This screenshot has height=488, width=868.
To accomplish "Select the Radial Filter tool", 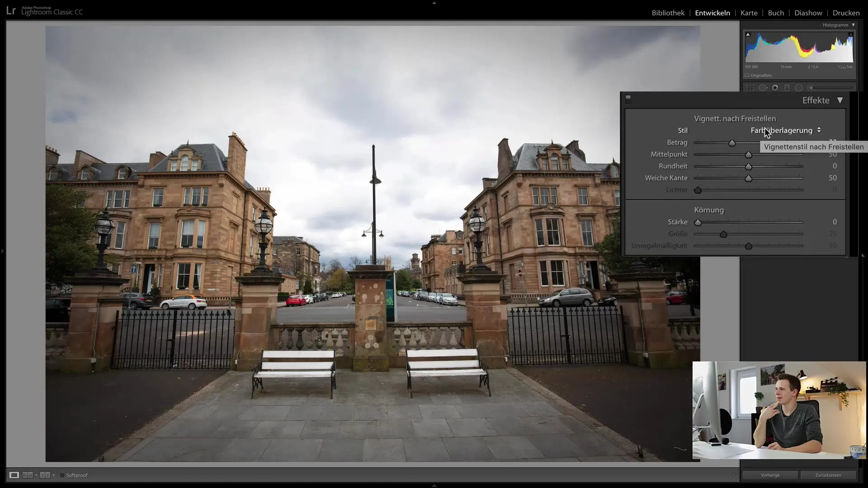I will (799, 88).
